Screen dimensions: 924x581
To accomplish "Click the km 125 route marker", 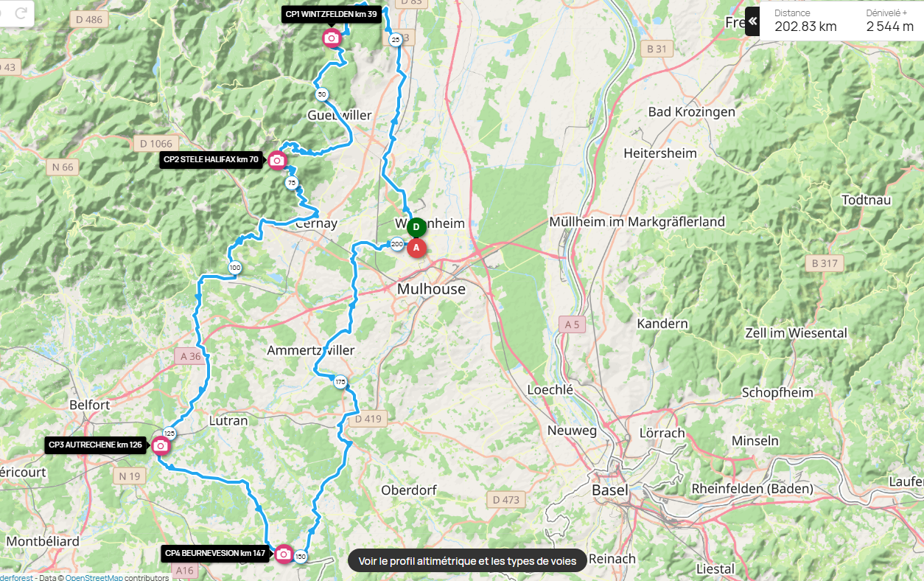I will [169, 434].
